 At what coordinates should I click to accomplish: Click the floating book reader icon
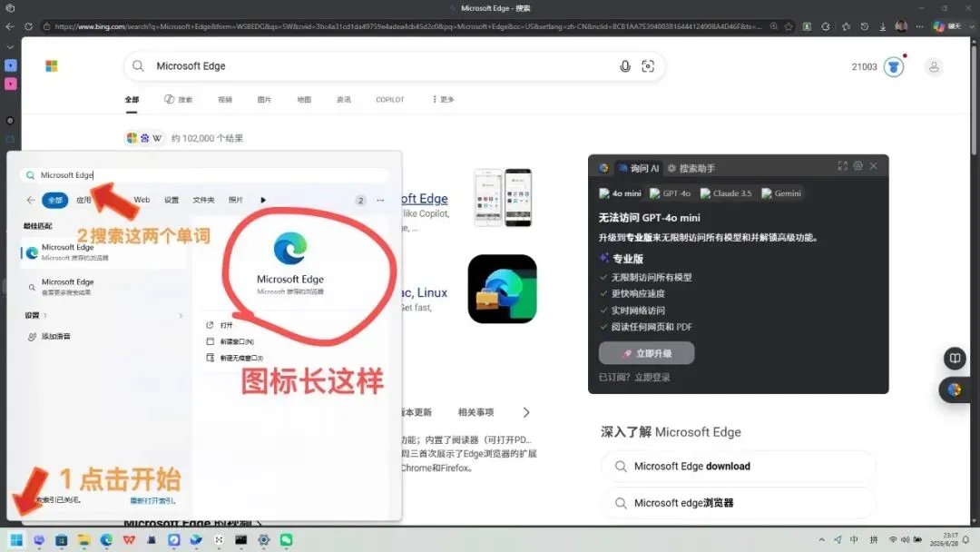[x=955, y=359]
